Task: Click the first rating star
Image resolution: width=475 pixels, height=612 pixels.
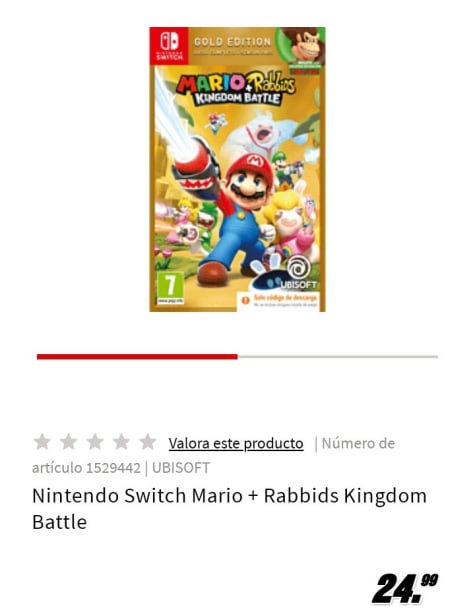Action: tap(42, 442)
